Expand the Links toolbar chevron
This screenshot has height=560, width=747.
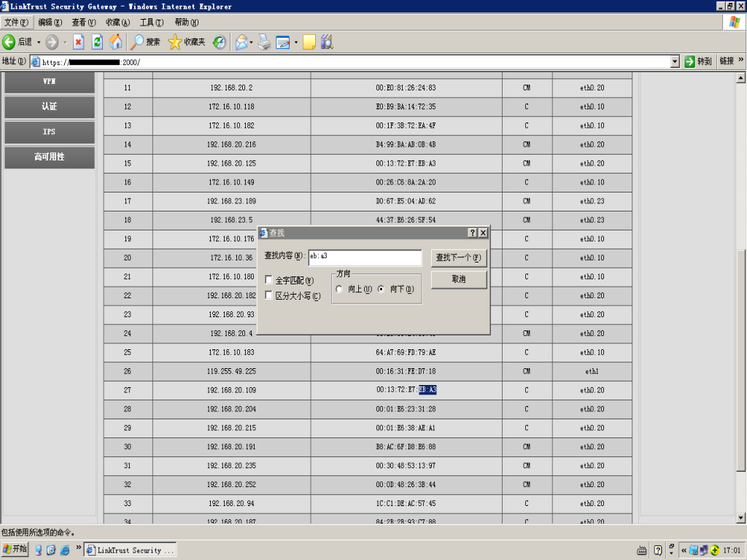[x=741, y=60]
